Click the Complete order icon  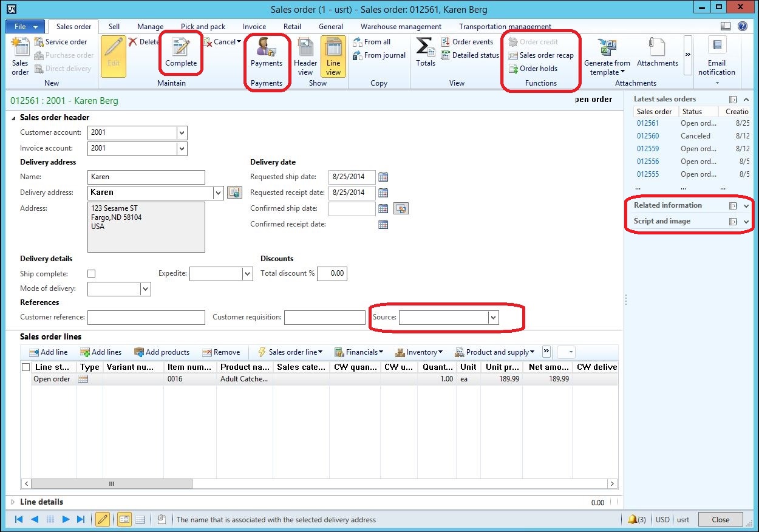[181, 48]
